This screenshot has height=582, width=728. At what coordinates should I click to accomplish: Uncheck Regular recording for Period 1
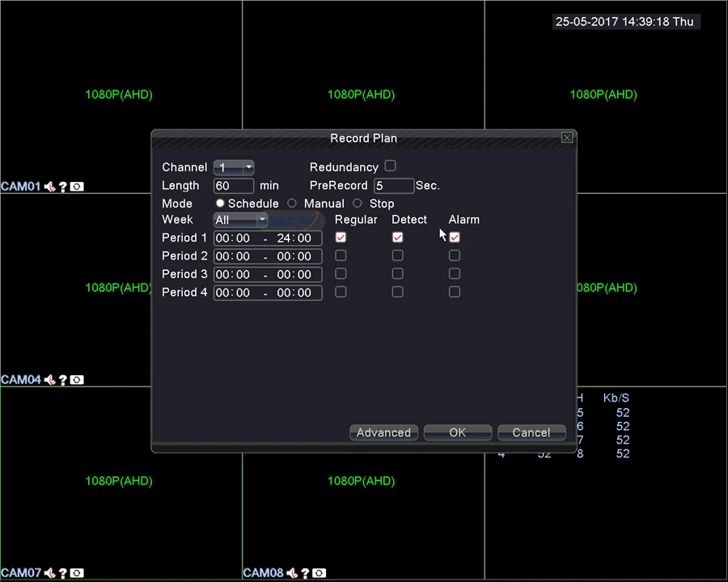341,238
